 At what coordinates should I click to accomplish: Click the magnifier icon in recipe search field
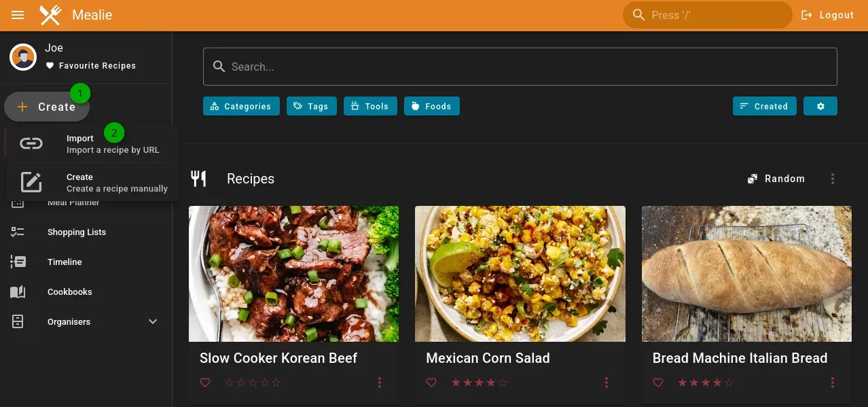click(219, 67)
